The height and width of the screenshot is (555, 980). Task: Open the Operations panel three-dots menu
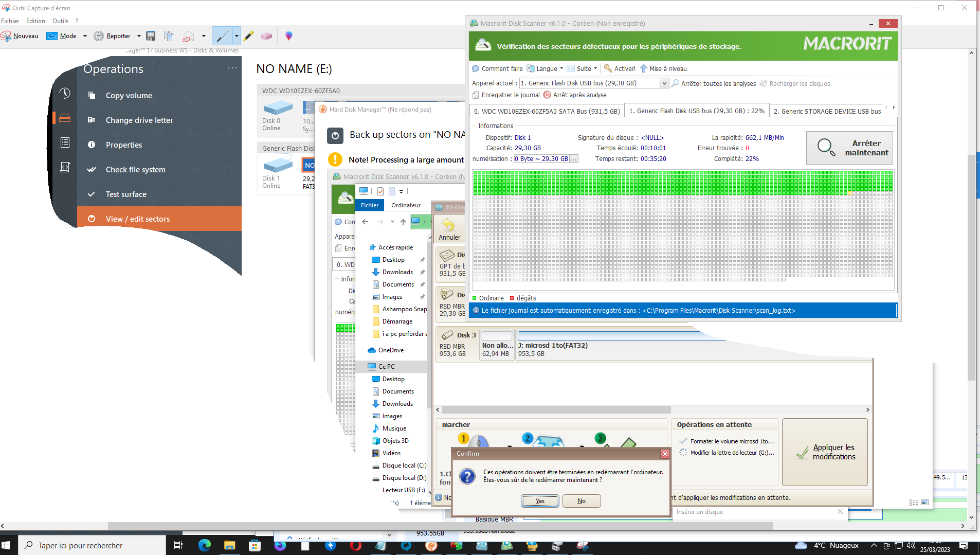pyautogui.click(x=232, y=68)
